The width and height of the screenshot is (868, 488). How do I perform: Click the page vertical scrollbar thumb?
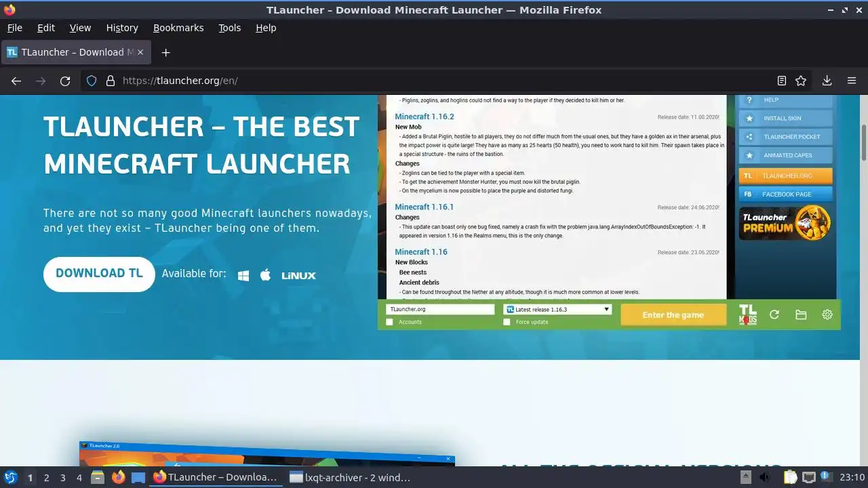(864, 142)
